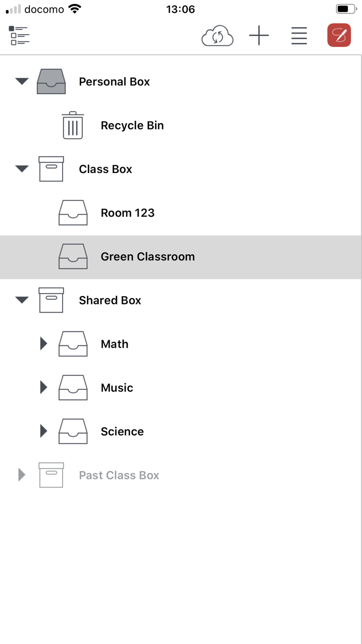Select the Science folder
The height and width of the screenshot is (644, 362).
122,431
